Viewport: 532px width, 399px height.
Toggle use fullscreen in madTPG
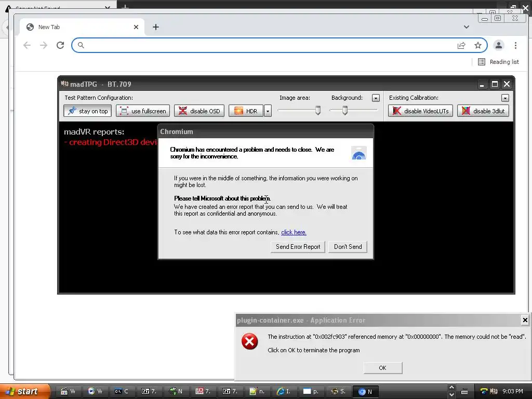click(143, 111)
